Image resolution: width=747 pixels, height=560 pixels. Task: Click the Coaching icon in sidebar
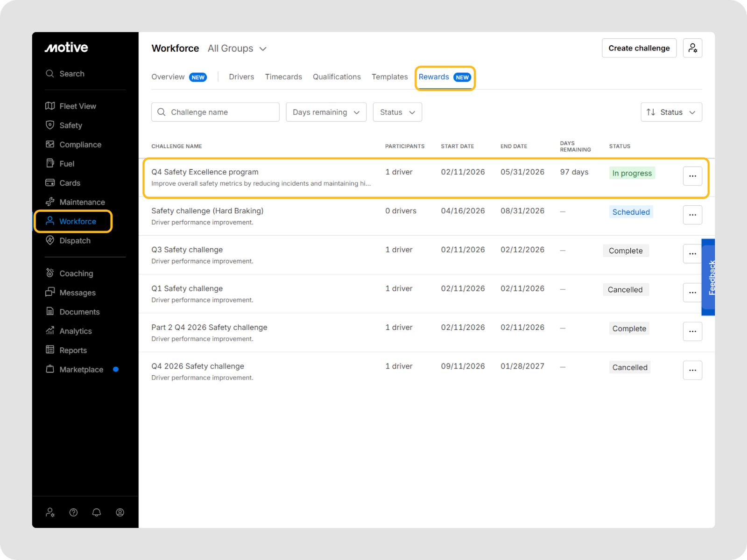(50, 273)
